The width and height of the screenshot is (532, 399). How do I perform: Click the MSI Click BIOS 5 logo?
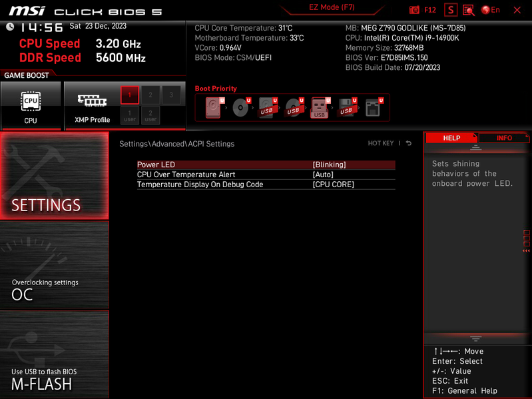point(85,11)
